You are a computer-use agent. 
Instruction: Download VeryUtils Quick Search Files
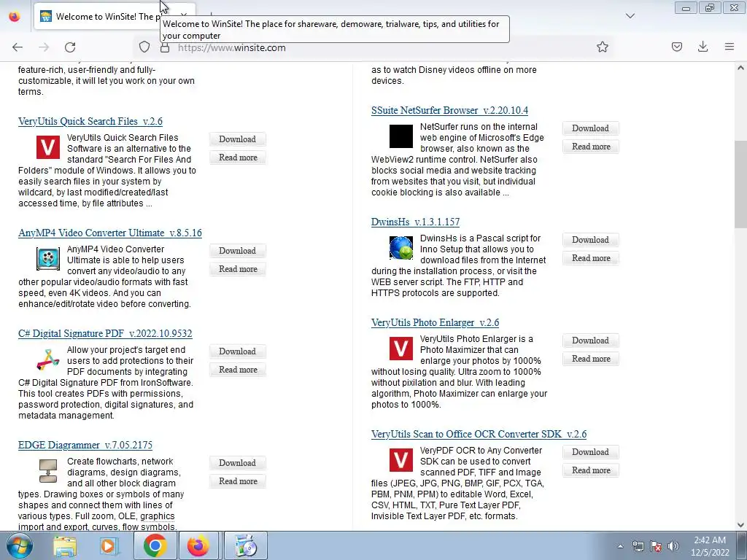[237, 139]
